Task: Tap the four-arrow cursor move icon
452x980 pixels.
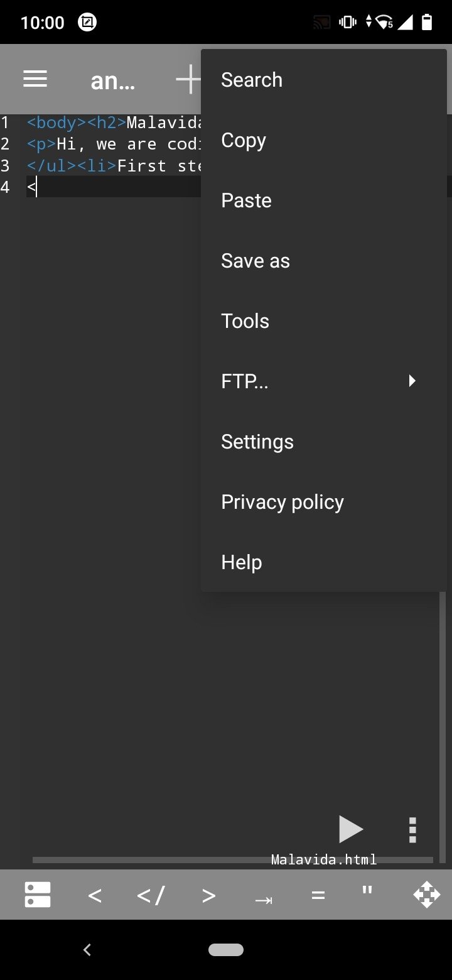Action: pyautogui.click(x=427, y=895)
